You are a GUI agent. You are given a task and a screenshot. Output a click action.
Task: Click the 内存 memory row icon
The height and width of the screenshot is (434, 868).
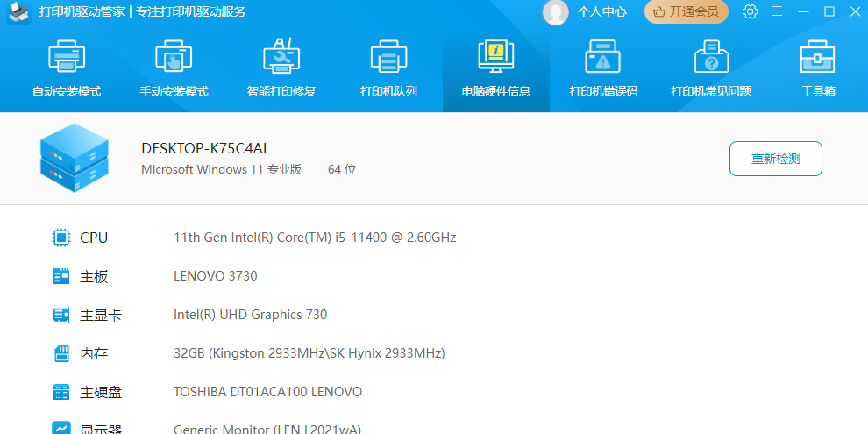(x=61, y=353)
